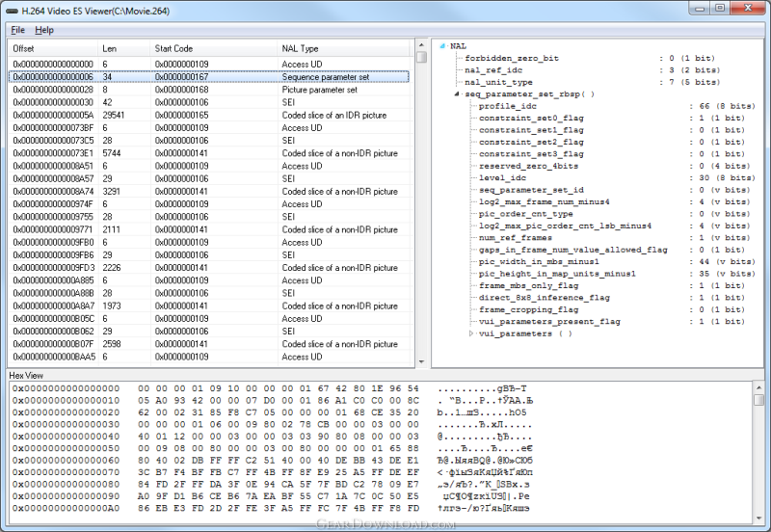Click the NAL Type column header
This screenshot has height=532, width=771.
(x=343, y=48)
